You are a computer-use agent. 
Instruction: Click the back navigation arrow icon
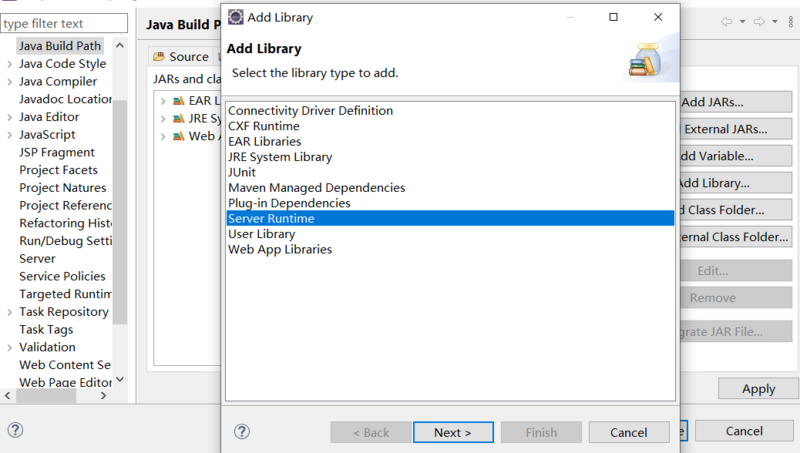(x=727, y=22)
